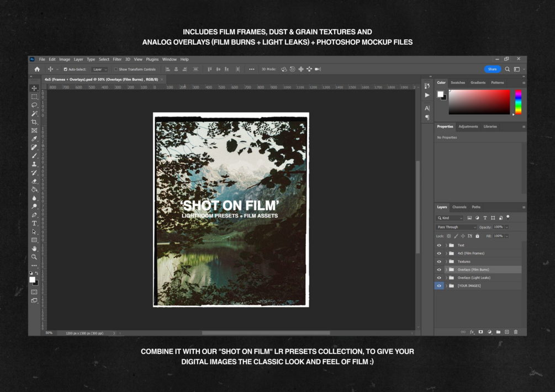Hide the Text group layer
Screen dimensions: 555x392
click(439, 245)
